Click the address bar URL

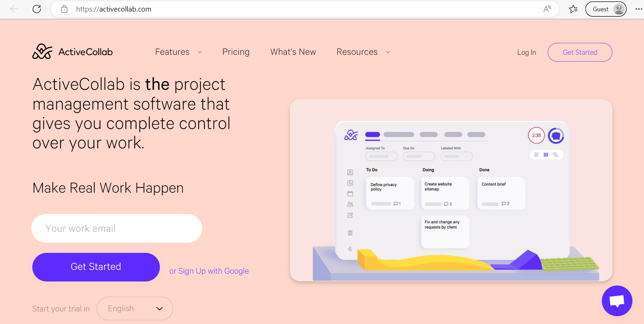(x=114, y=9)
